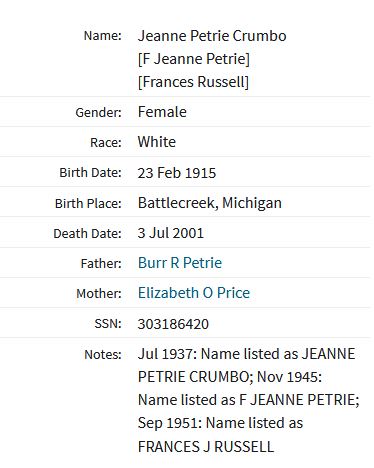Image resolution: width=374 pixels, height=468 pixels.
Task: Click the Race value White
Action: click(x=157, y=142)
